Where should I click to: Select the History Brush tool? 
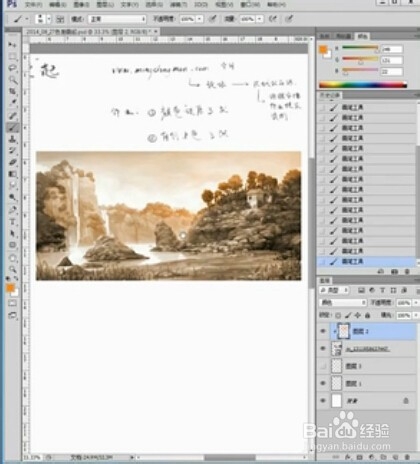[12, 151]
